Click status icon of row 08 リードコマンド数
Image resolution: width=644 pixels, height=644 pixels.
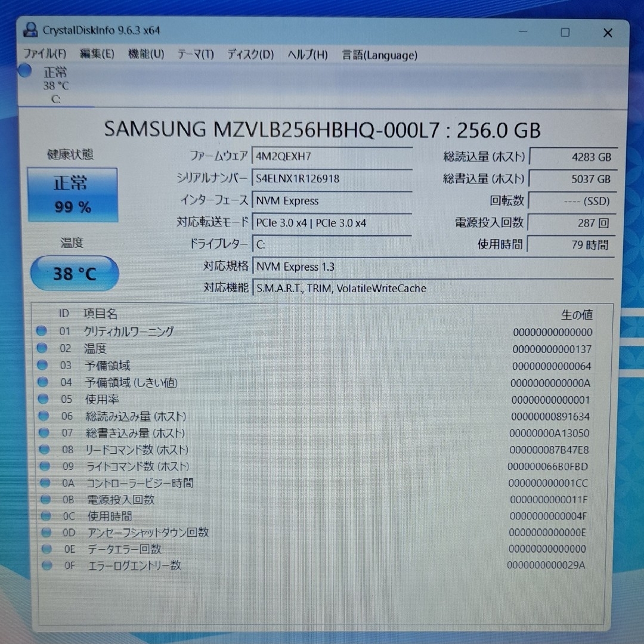(44, 450)
